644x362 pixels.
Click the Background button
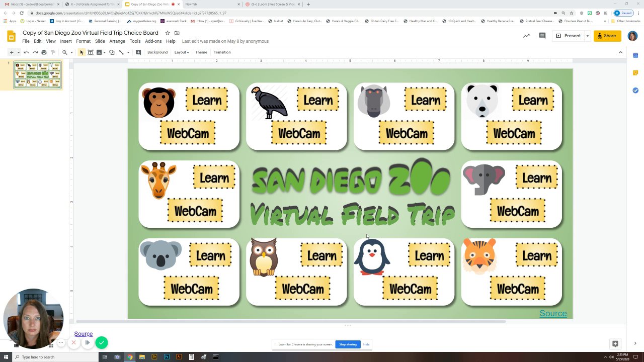[157, 52]
